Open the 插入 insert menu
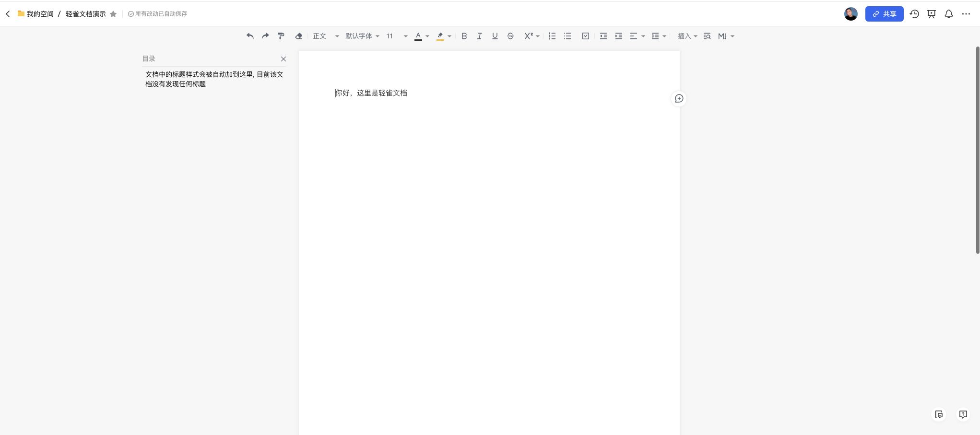This screenshot has width=980, height=435. coord(687,36)
